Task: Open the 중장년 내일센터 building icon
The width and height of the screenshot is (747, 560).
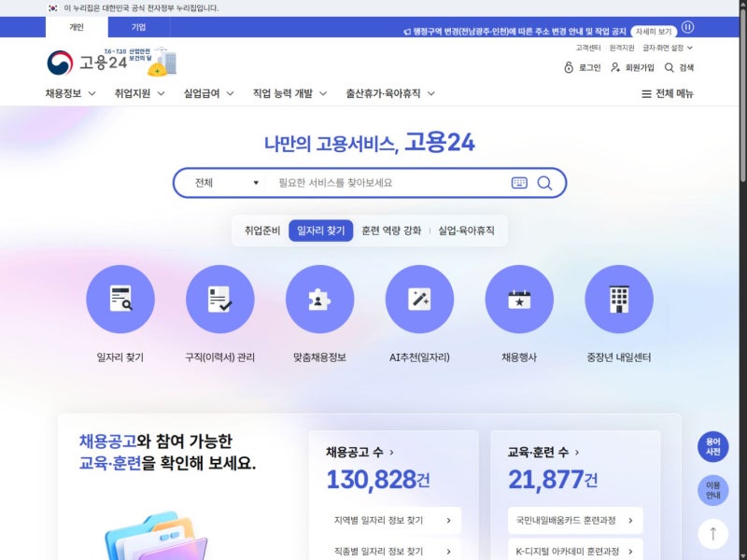Action: [x=619, y=299]
